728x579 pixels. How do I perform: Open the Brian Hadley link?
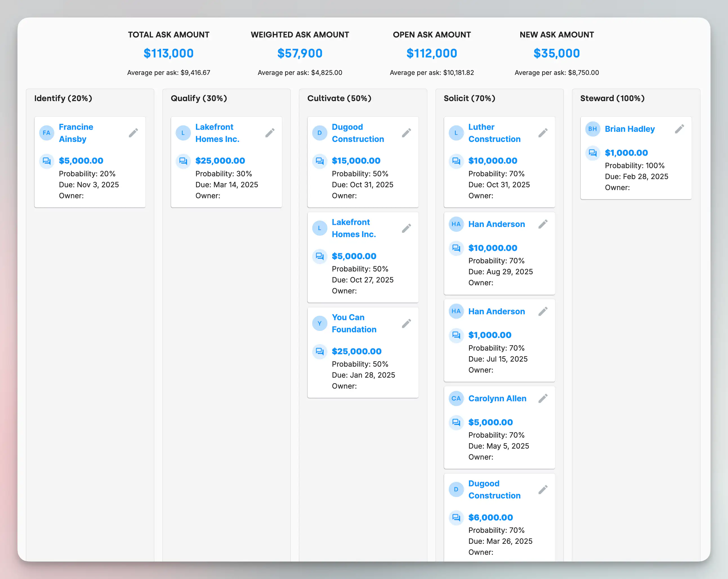[629, 129]
